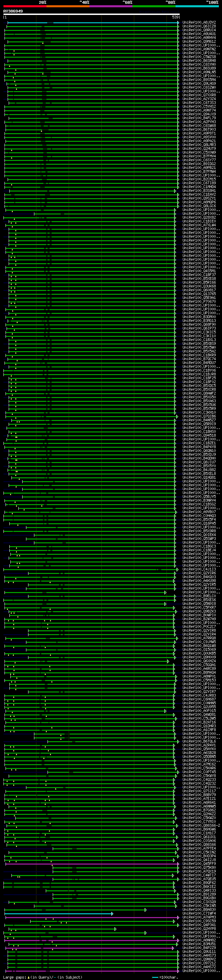Click the UniRef100_C5WZS8 label
The height and width of the screenshot is (980, 222).
(x=199, y=57)
